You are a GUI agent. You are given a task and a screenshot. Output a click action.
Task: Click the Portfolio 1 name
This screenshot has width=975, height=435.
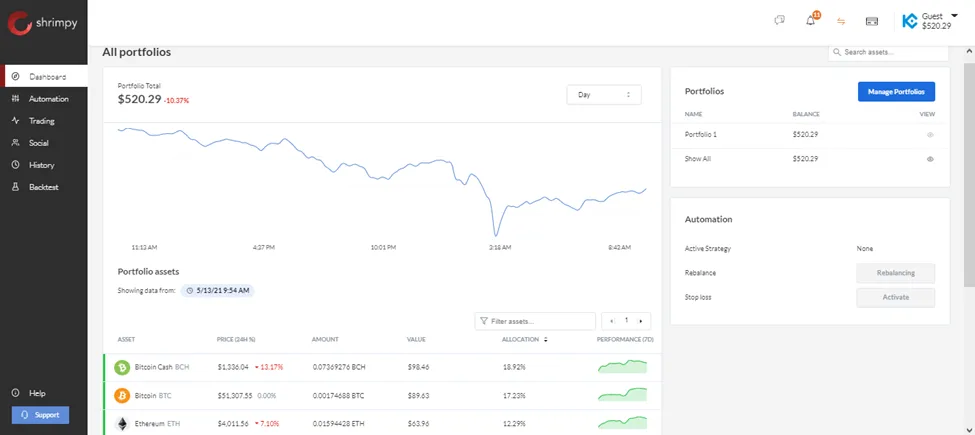tap(701, 134)
